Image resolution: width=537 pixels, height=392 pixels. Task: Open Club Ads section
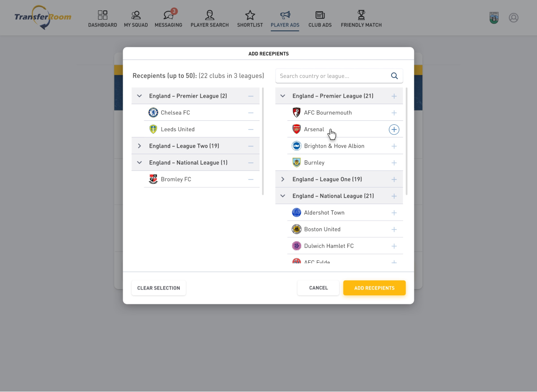(320, 19)
